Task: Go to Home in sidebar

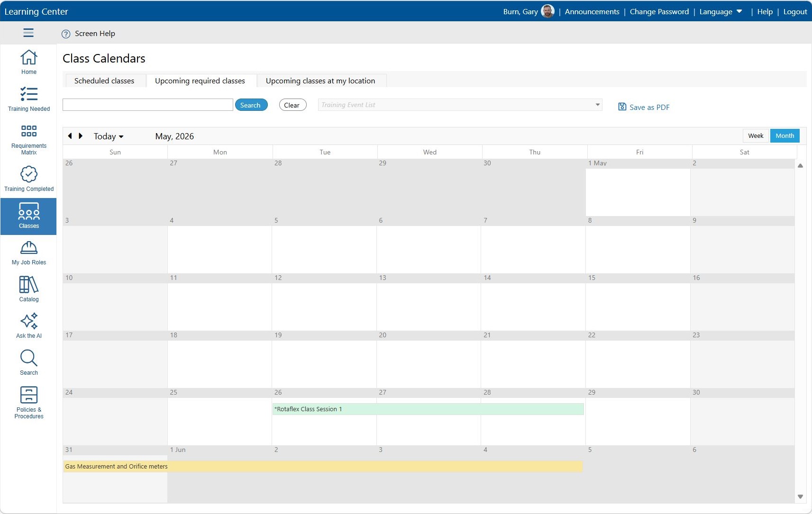Action: coord(28,62)
